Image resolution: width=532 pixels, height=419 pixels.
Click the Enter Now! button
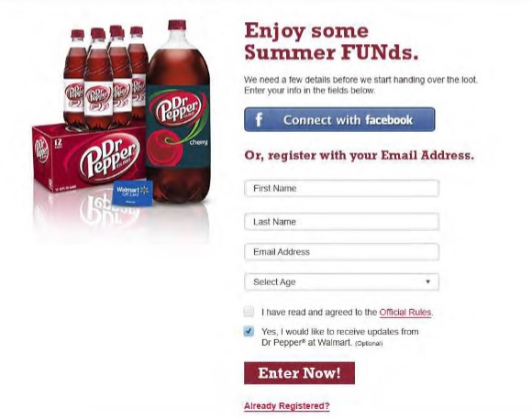coord(299,373)
